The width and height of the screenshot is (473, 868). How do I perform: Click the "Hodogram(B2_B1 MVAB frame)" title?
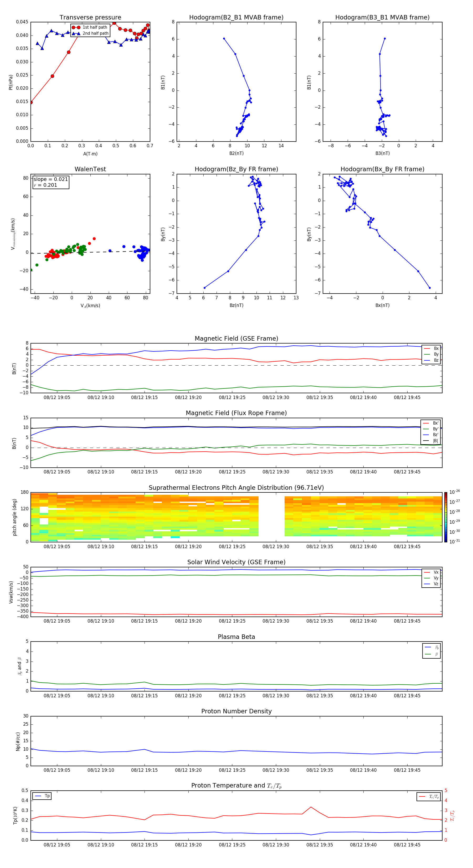point(236,17)
